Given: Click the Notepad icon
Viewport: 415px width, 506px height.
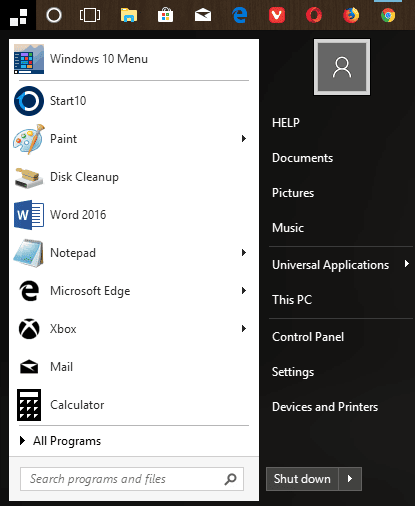Looking at the screenshot, I should [29, 253].
